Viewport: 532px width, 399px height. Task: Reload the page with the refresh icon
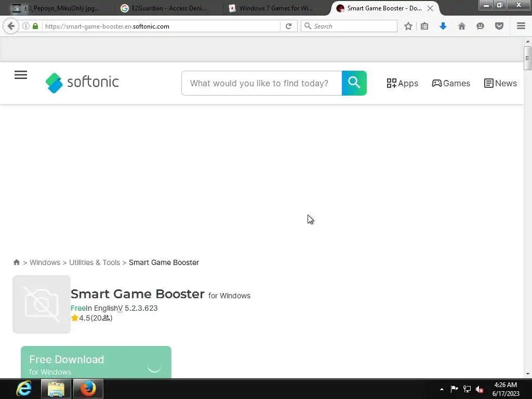tap(289, 26)
